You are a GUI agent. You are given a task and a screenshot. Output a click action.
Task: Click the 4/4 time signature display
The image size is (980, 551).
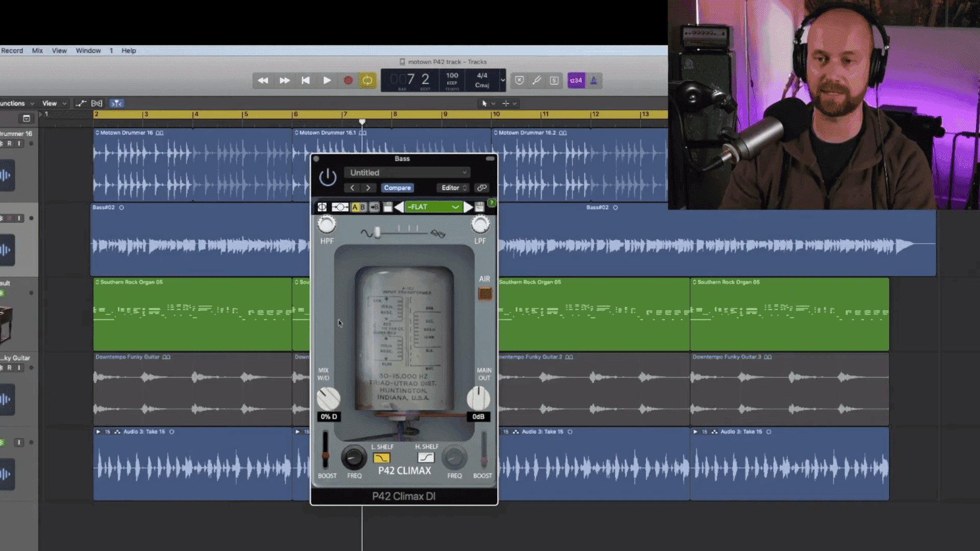pyautogui.click(x=482, y=76)
